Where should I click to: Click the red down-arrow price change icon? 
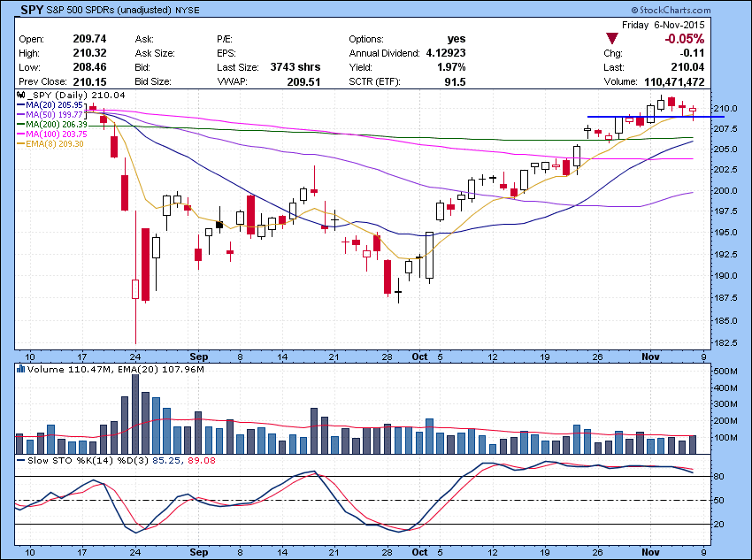click(x=611, y=39)
